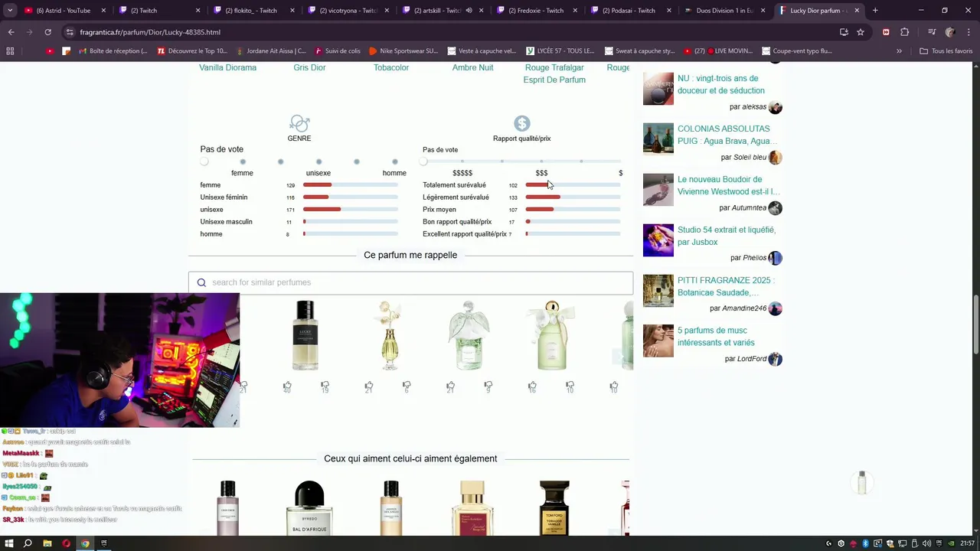Open the article NU : vingt-trois ans de douceur
Viewport: 980px width, 551px height.
720,84
